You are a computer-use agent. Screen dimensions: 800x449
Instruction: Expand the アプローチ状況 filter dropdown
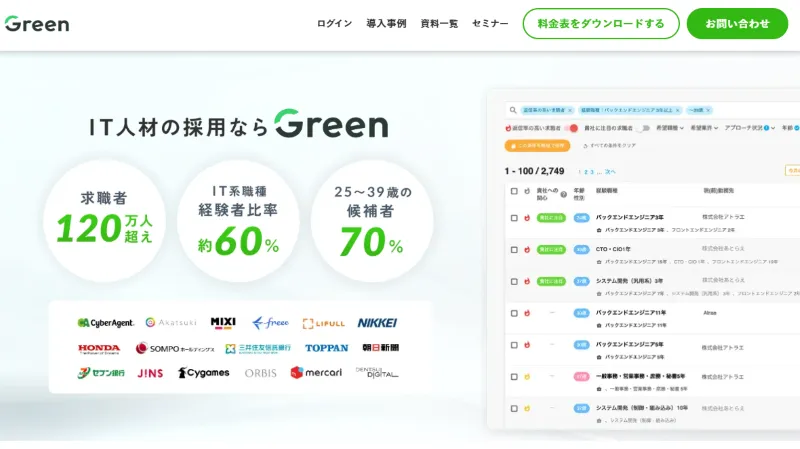[749, 128]
